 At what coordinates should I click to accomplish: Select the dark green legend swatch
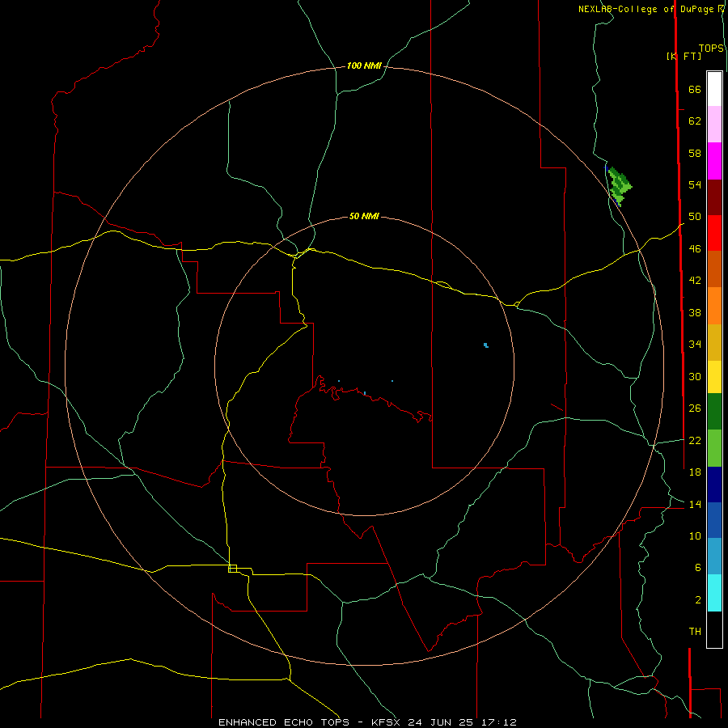(x=714, y=412)
